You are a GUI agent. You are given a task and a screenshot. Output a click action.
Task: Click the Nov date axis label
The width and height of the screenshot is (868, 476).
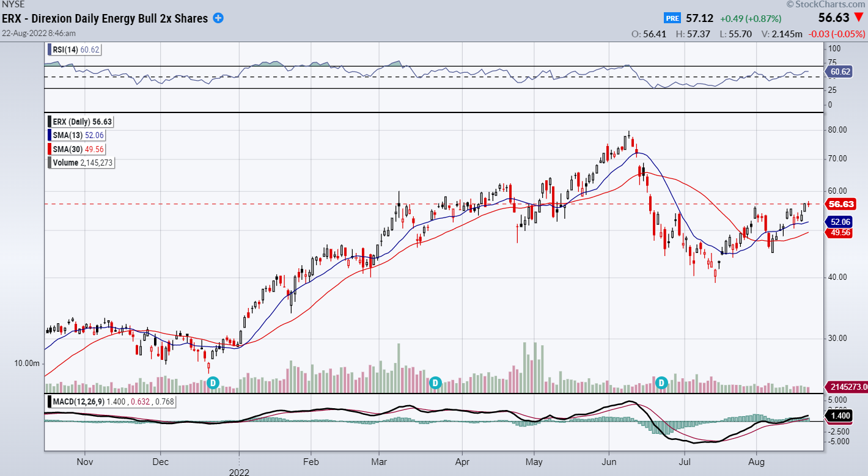[84, 462]
